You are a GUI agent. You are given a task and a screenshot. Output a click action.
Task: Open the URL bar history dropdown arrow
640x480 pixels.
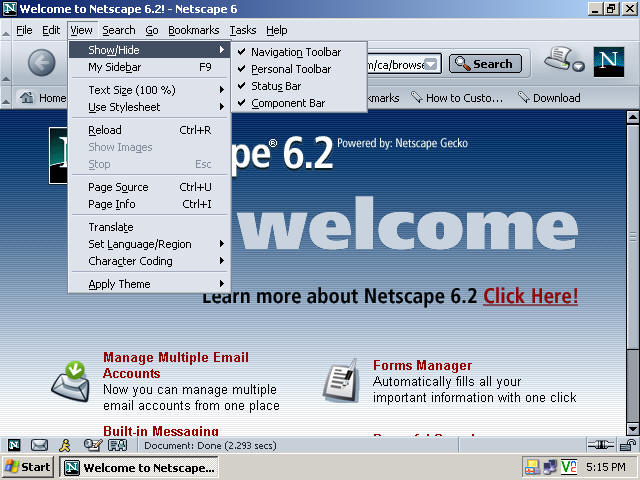(x=431, y=64)
